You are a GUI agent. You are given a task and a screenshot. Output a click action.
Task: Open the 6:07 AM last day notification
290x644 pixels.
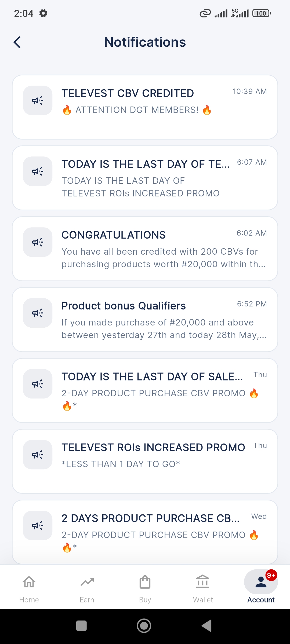click(145, 178)
